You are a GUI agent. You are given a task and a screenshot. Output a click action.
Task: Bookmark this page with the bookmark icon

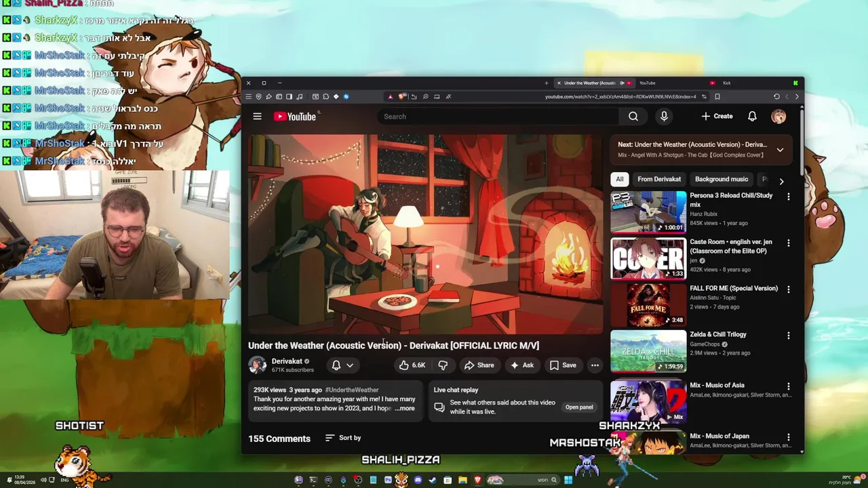717,96
